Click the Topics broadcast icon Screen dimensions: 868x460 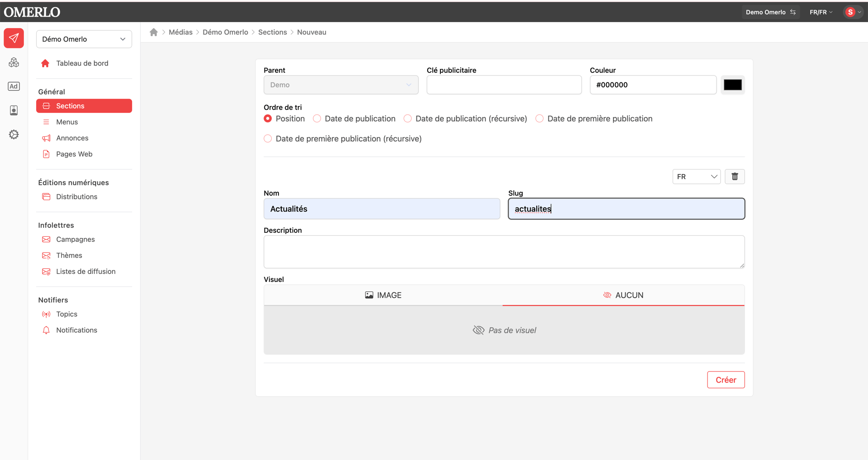pyautogui.click(x=46, y=314)
